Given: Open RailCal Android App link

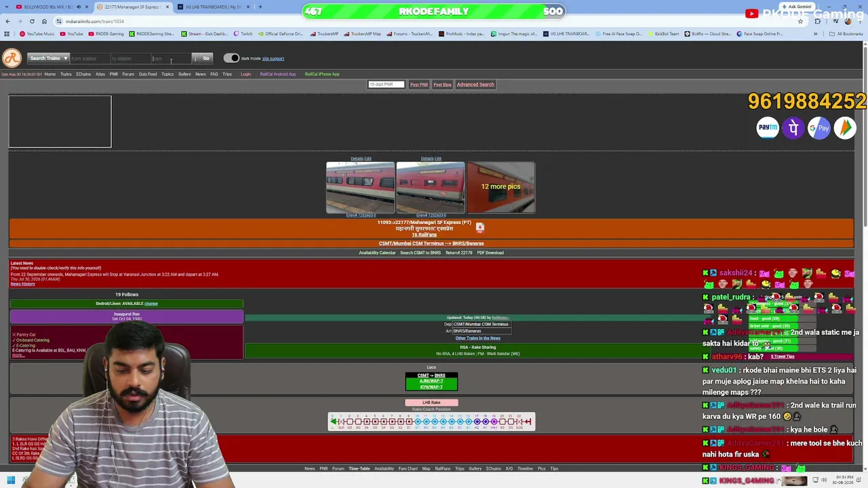Looking at the screenshot, I should pos(278,74).
